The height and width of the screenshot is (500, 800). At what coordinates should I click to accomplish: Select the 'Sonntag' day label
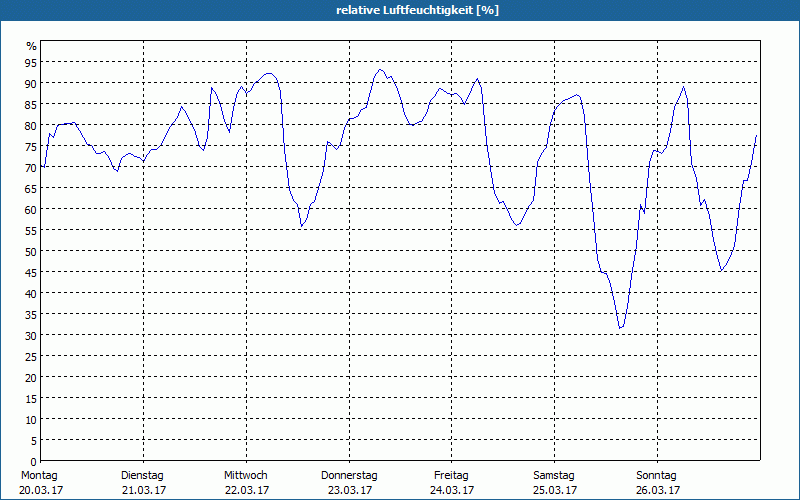[657, 475]
